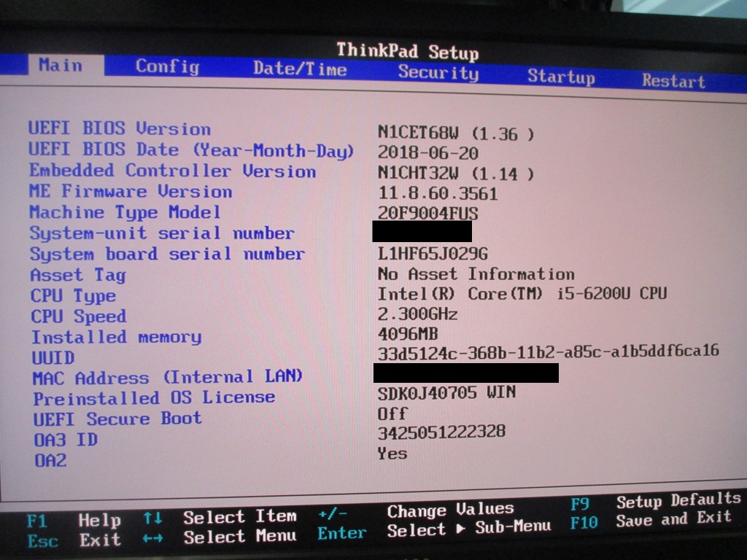The image size is (747, 560).
Task: Click the Exit legend text beside Esc
Action: (100, 540)
